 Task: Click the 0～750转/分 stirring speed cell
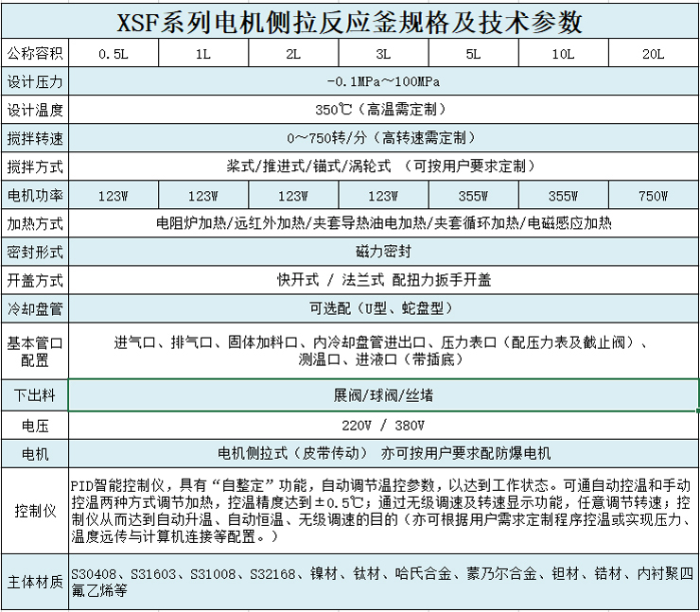click(x=383, y=138)
